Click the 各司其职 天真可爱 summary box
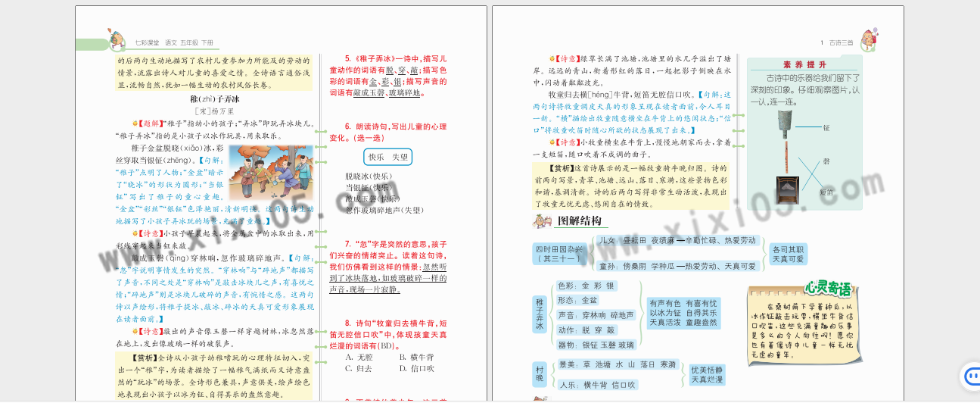 pyautogui.click(x=788, y=254)
